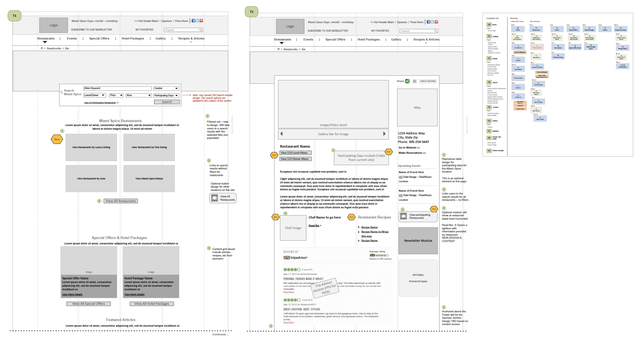Open Hotel Packages menu in T1 nav
This screenshot has height=346, width=644.
click(x=133, y=39)
